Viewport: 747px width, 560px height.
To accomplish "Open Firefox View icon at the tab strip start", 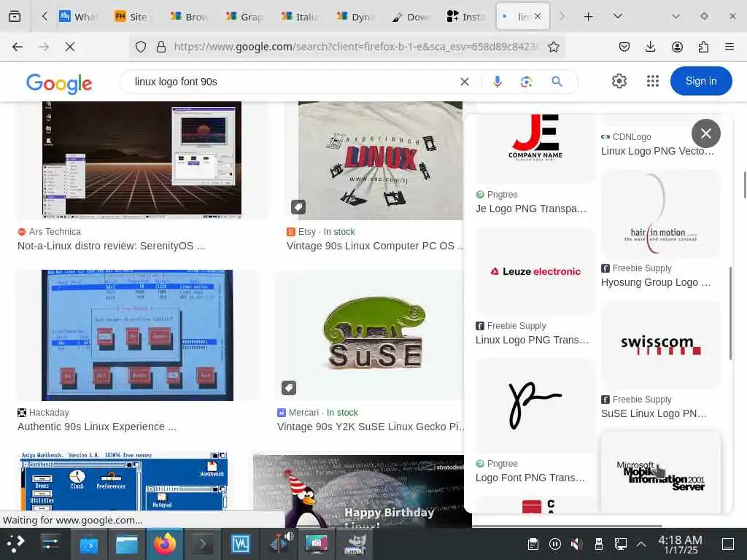I will click(x=15, y=16).
